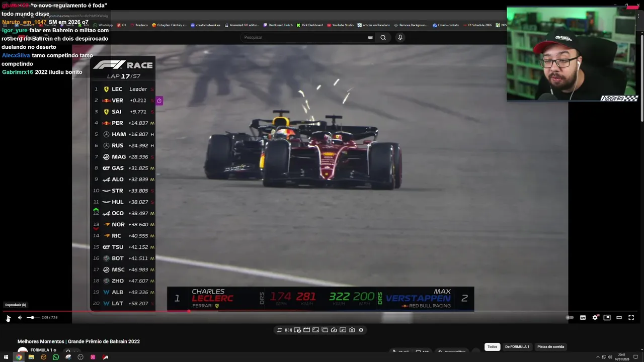Enter fullscreen mode on the video
Image resolution: width=644 pixels, height=362 pixels.
[631, 317]
